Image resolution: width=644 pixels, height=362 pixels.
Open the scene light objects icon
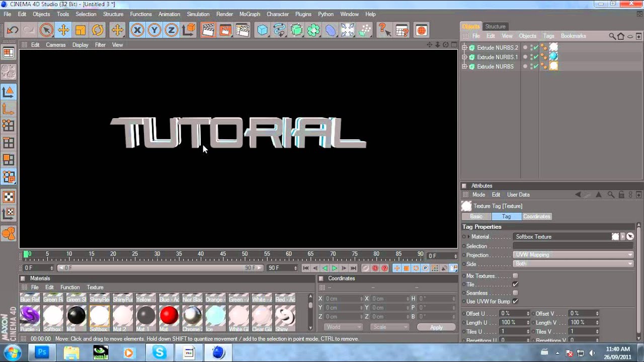point(348,30)
